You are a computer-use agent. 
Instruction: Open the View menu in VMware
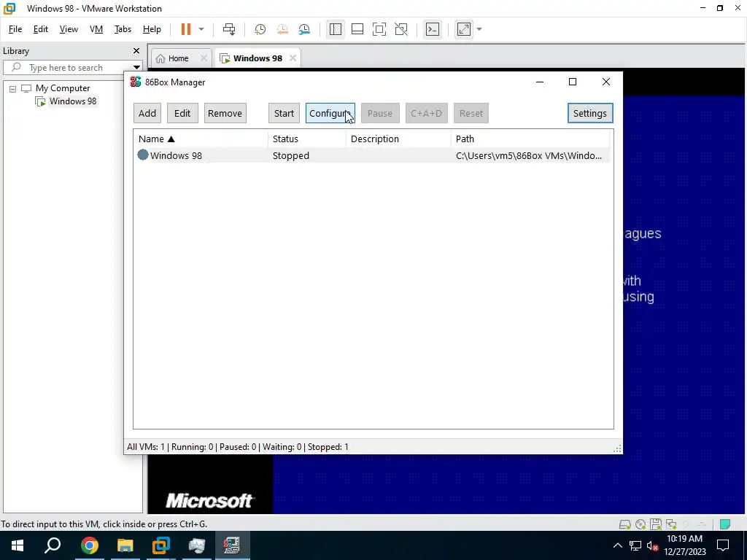pos(69,29)
